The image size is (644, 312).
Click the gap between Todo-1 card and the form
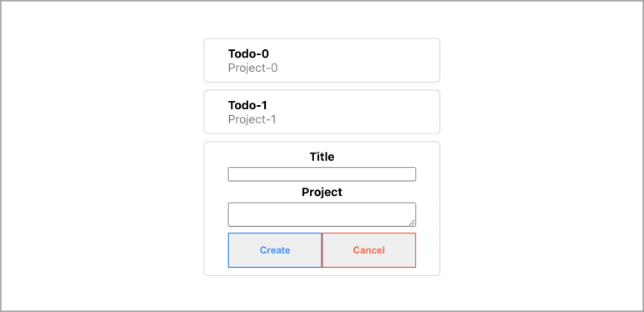tap(322, 138)
